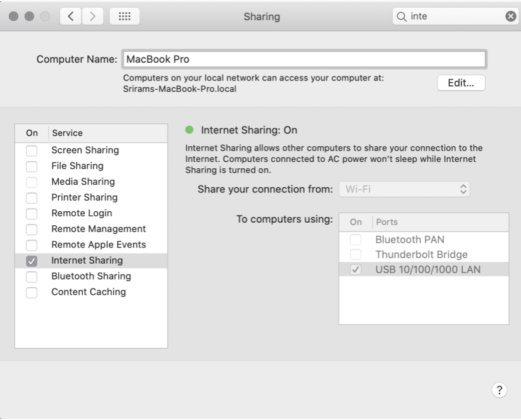
Task: Select the Media Sharing service row
Action: tap(91, 182)
